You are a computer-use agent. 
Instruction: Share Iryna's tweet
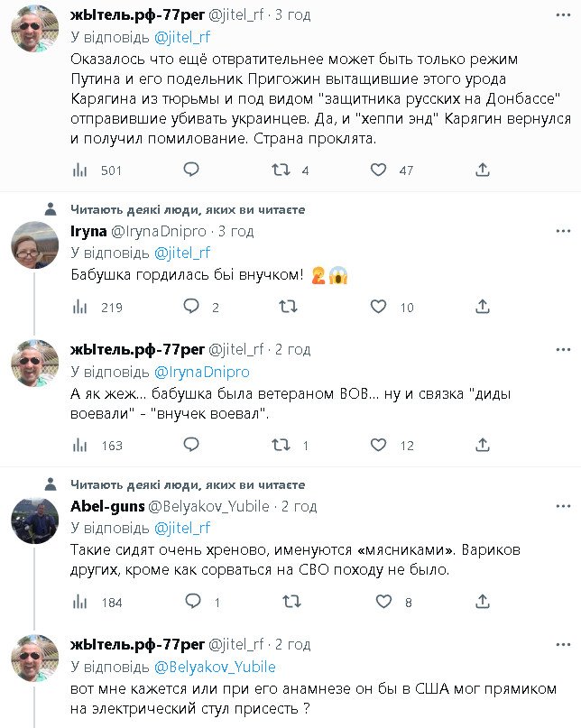pos(483,307)
